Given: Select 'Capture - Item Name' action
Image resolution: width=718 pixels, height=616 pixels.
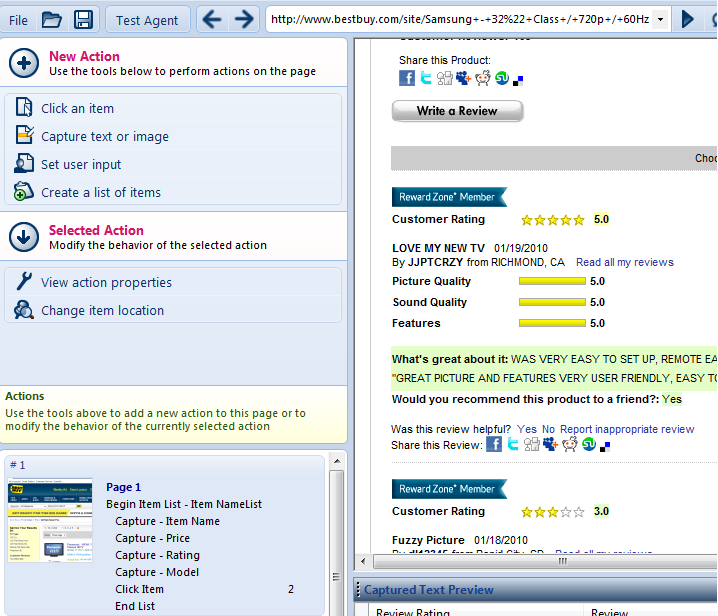Looking at the screenshot, I should pyautogui.click(x=168, y=521).
